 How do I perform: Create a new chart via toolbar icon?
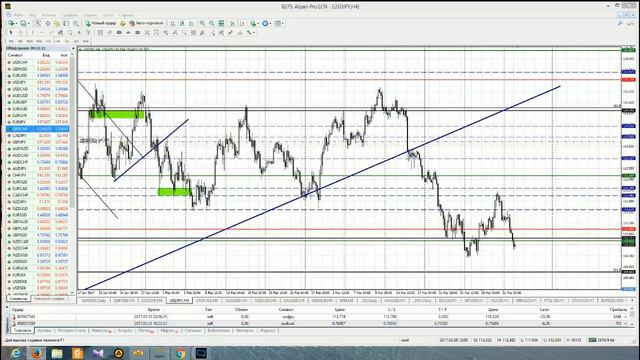pos(12,23)
